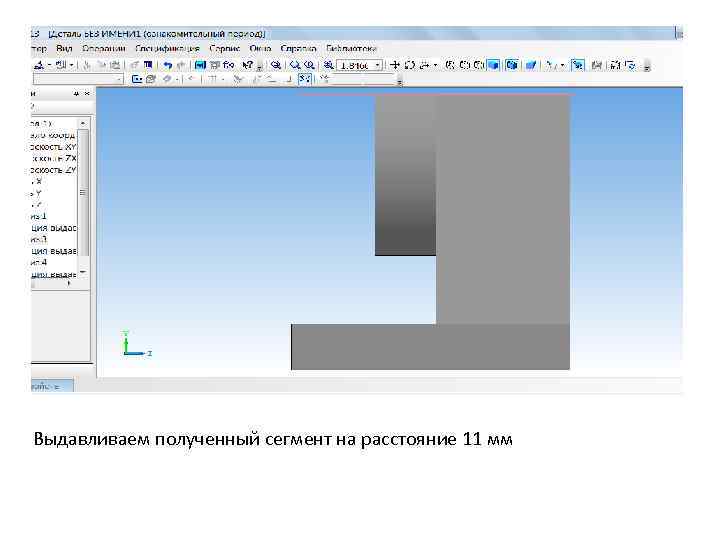Click the tree item ending with 4
720x540 pixels.
coord(39,262)
